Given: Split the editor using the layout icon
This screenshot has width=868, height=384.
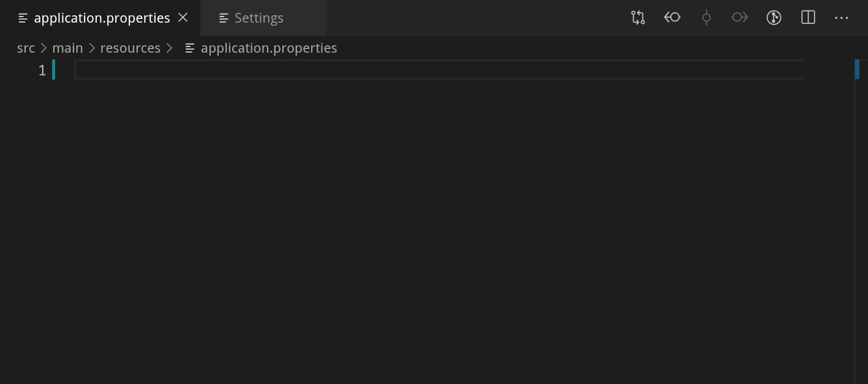Looking at the screenshot, I should click(x=807, y=17).
